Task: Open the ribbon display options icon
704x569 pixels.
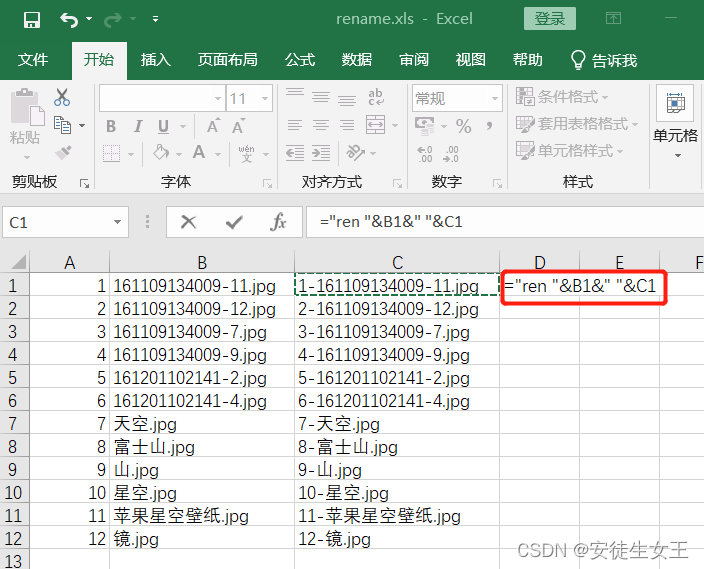Action: click(x=613, y=18)
